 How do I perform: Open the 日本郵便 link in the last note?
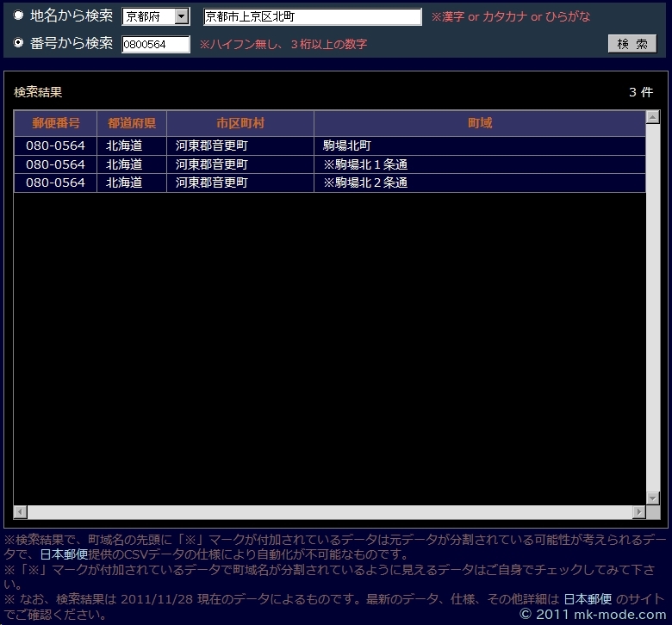coord(588,598)
